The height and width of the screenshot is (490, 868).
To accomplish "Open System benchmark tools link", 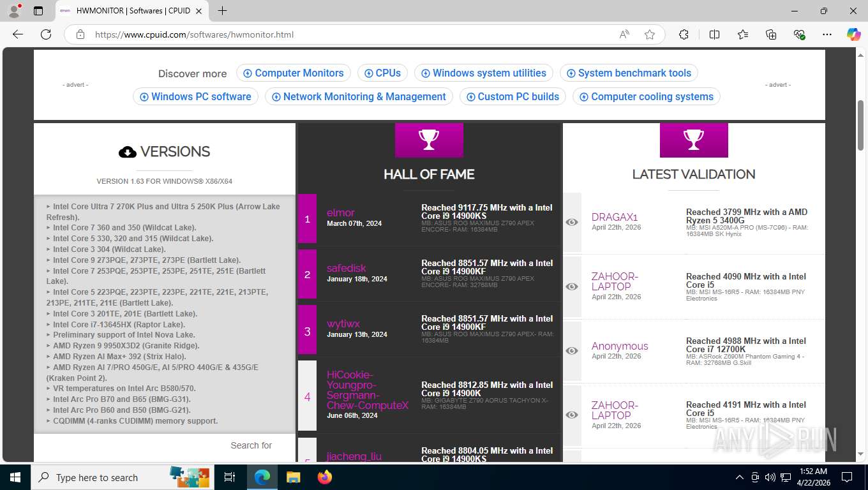I will click(x=629, y=73).
